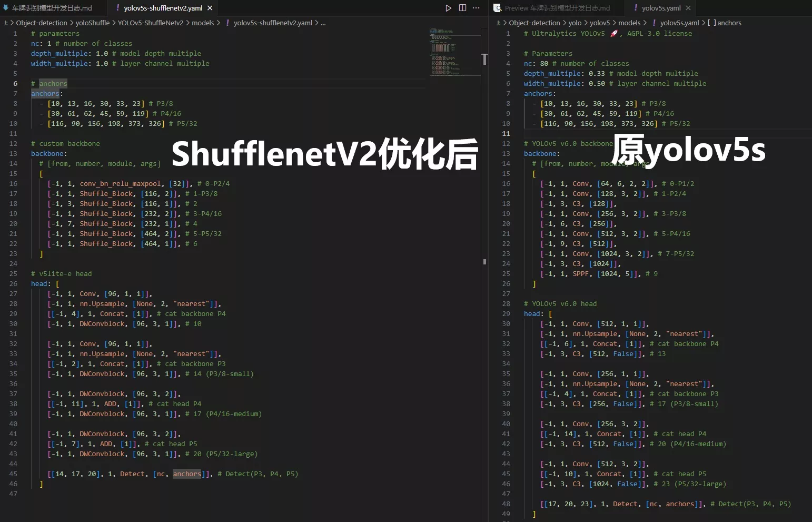Click the highlighted '# anchors' comment in the left editor
Image resolution: width=812 pixels, height=522 pixels.
(49, 83)
